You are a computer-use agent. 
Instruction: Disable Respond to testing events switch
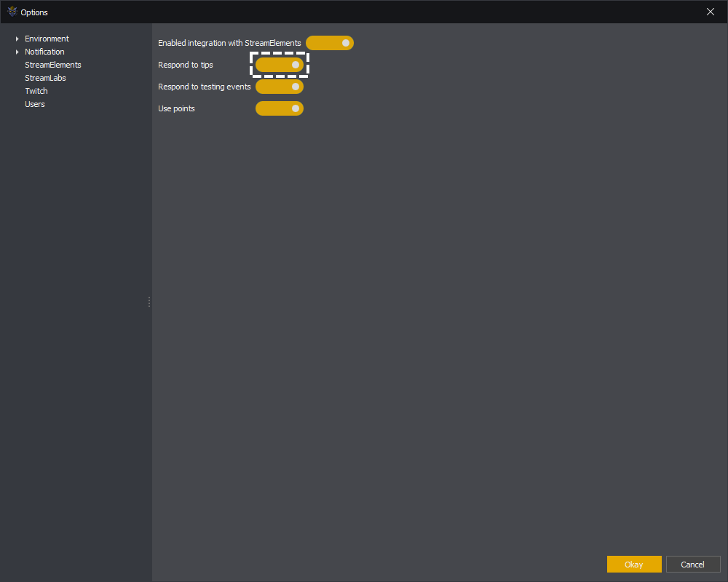click(x=280, y=87)
